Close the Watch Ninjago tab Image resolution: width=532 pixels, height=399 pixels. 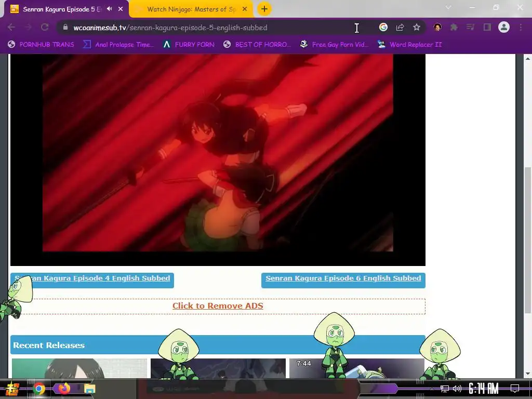(245, 9)
